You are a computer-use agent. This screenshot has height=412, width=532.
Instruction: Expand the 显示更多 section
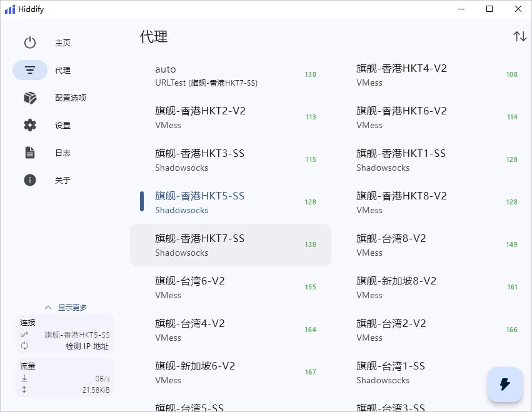coord(66,308)
